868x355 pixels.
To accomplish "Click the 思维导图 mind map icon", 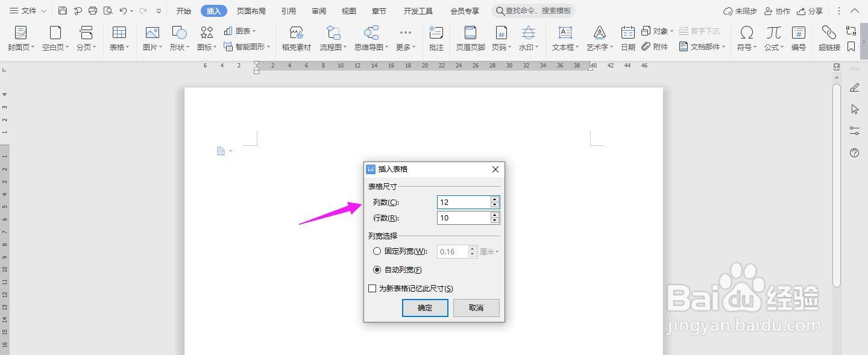I will pos(372,33).
